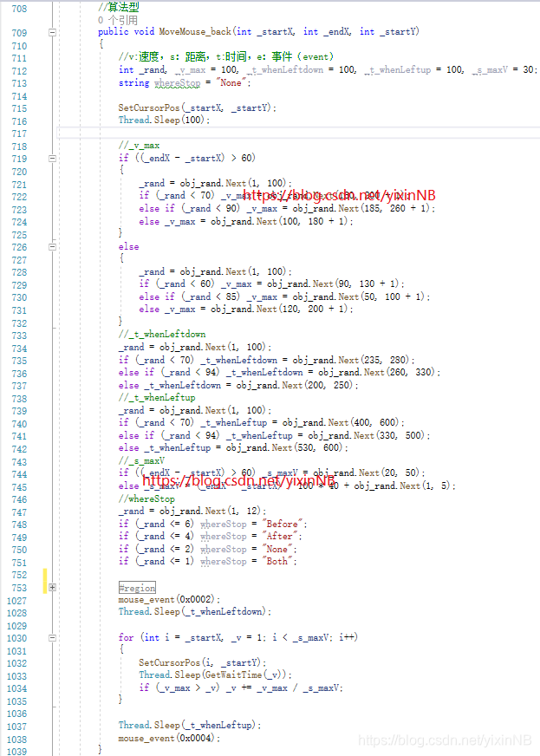Collapse the else block at line 726

click(52, 247)
